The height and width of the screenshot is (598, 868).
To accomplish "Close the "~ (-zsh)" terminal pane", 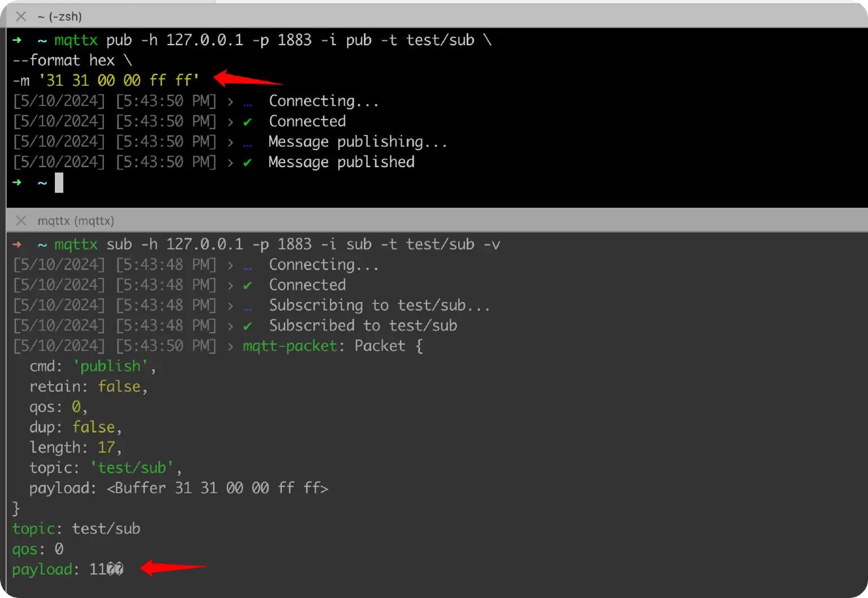I will 20,16.
